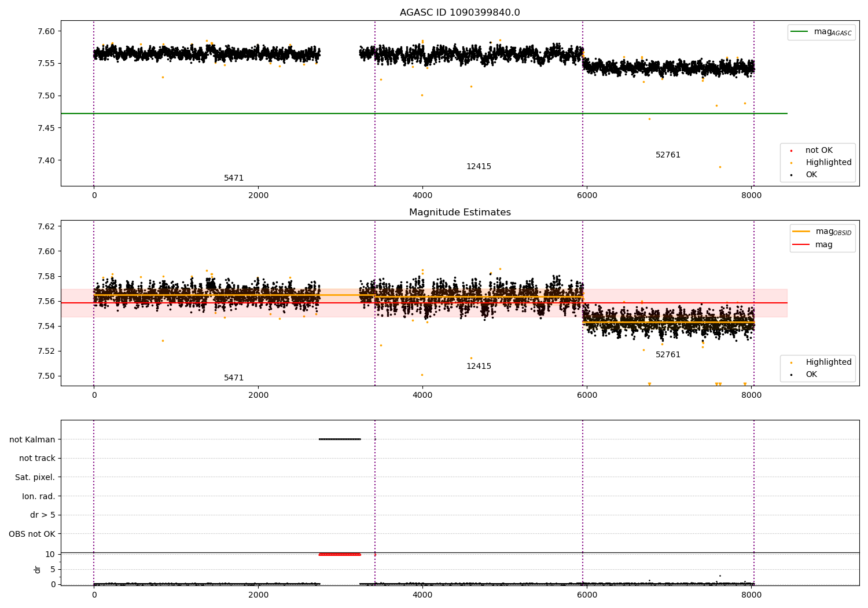Click the red horizontal mag line in middle plot
The width and height of the screenshot is (868, 608).
click(424, 303)
